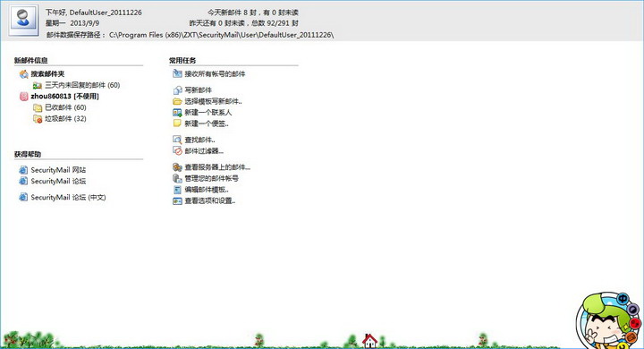Image resolution: width=644 pixels, height=349 pixels.
Task: Click the 新建一个联系人 contact icon
Action: (177, 112)
